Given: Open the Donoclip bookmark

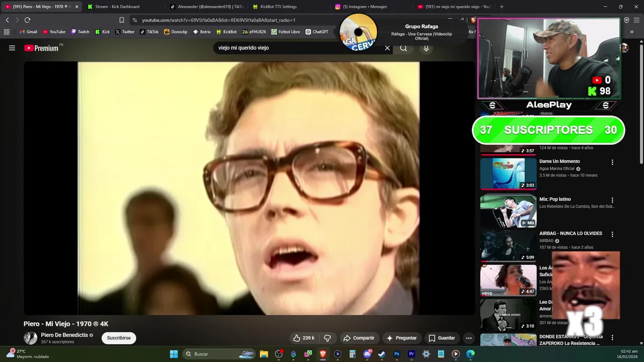Looking at the screenshot, I should [x=176, y=32].
